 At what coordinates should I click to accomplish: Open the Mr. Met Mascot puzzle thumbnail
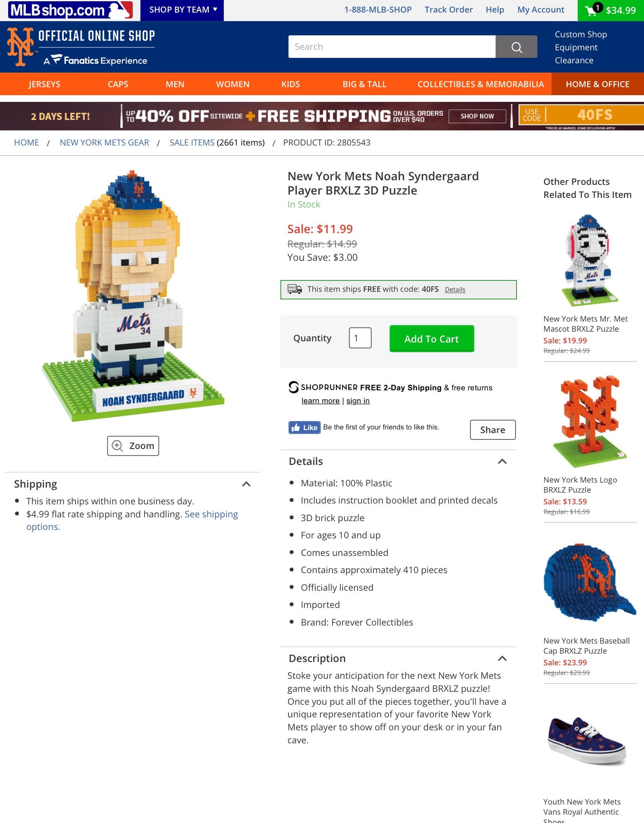590,260
